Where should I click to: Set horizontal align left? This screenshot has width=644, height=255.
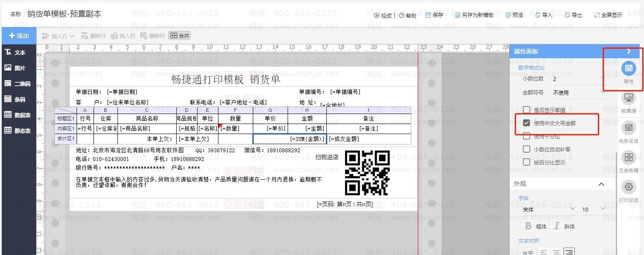click(543, 252)
